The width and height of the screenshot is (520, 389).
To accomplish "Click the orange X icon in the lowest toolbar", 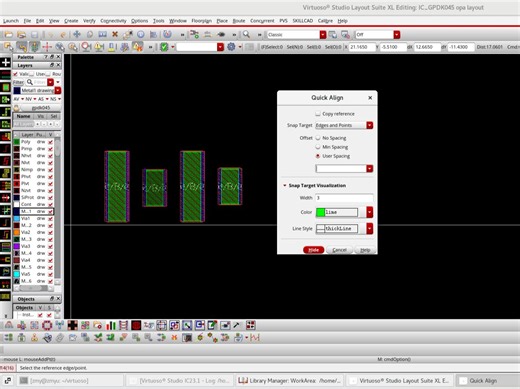I will pyautogui.click(x=174, y=338).
